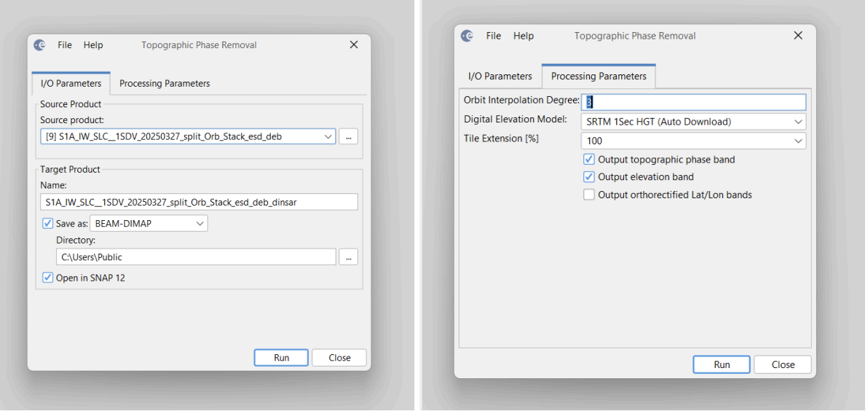Open the Source product dropdown list
Screen dimensions: 868x414
pyautogui.click(x=327, y=136)
